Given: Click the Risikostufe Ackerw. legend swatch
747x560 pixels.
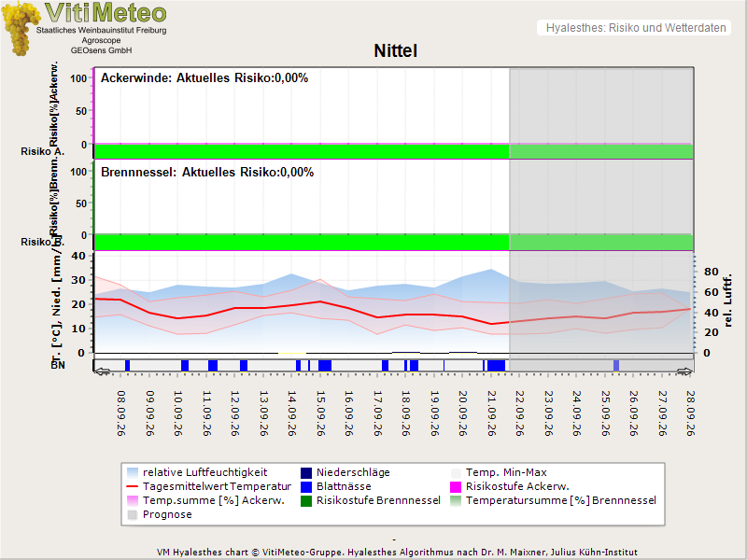Looking at the screenshot, I should (x=456, y=486).
